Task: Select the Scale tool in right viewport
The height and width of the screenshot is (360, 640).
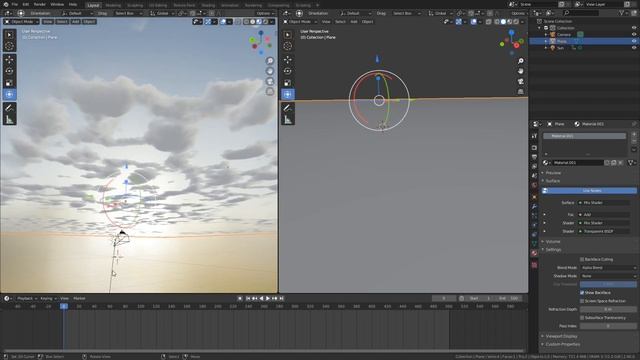Action: [288, 83]
